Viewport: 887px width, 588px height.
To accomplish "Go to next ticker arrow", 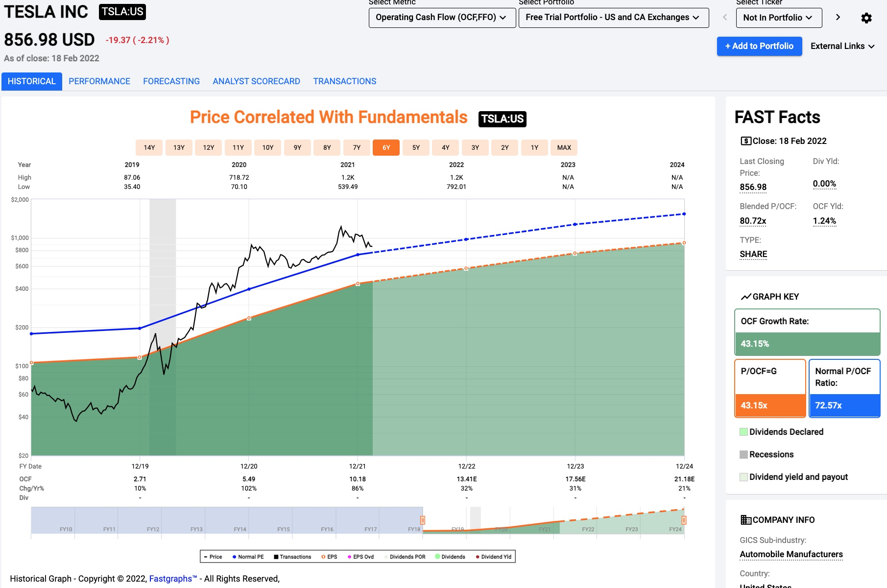I will (838, 17).
